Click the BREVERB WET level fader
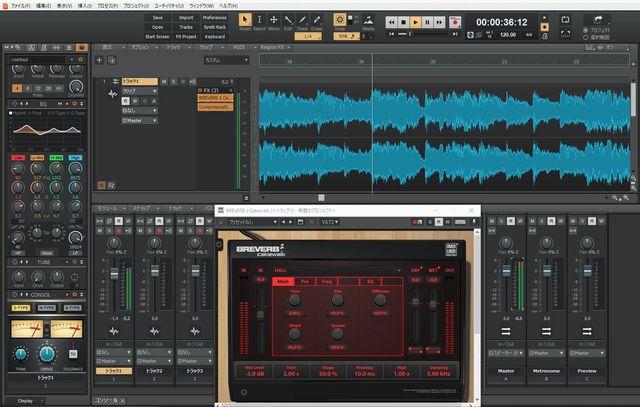This screenshot has width=640, height=407. pyautogui.click(x=433, y=304)
